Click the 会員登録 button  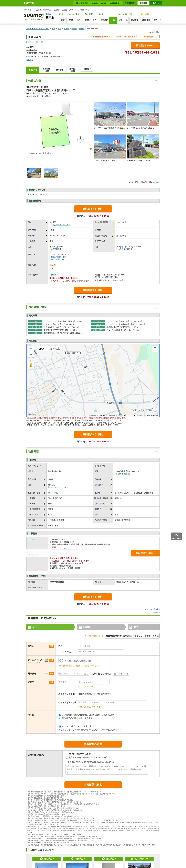click(x=143, y=3)
